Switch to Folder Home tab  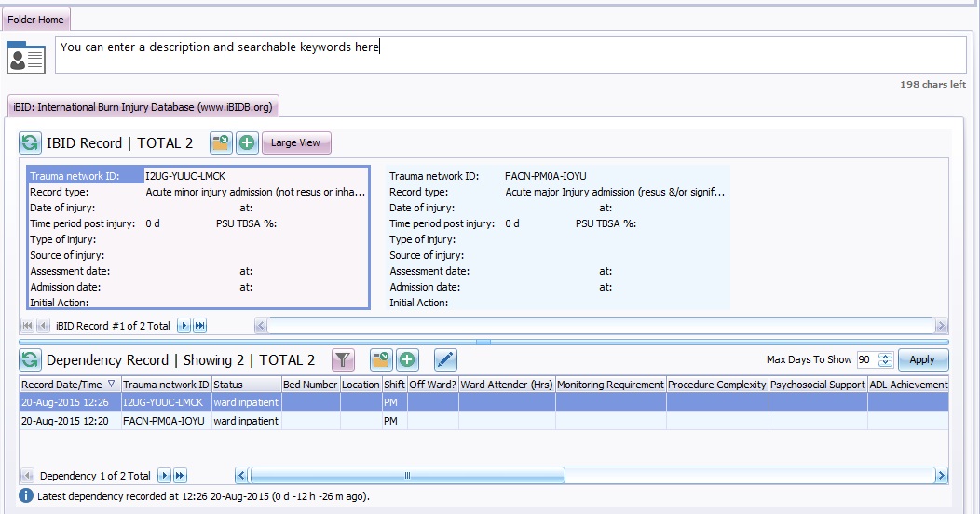35,20
